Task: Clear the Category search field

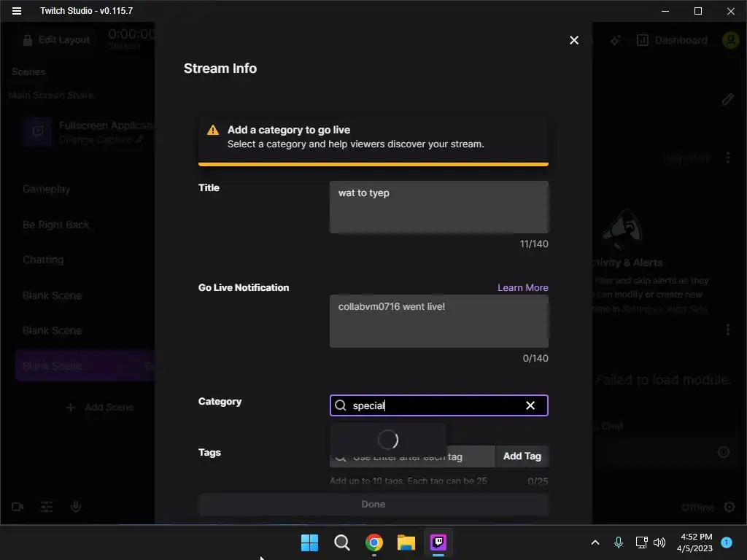Action: (530, 405)
